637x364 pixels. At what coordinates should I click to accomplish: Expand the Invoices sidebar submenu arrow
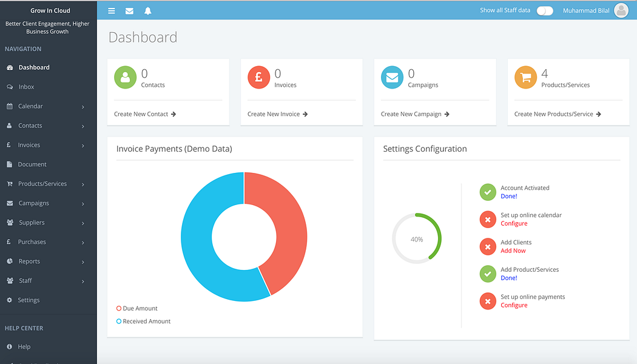[83, 146]
